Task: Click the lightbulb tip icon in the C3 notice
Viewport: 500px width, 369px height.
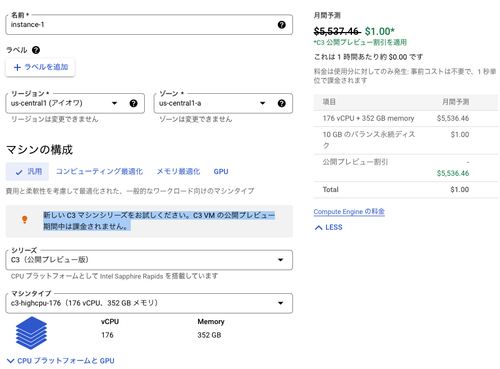Action: 25,219
